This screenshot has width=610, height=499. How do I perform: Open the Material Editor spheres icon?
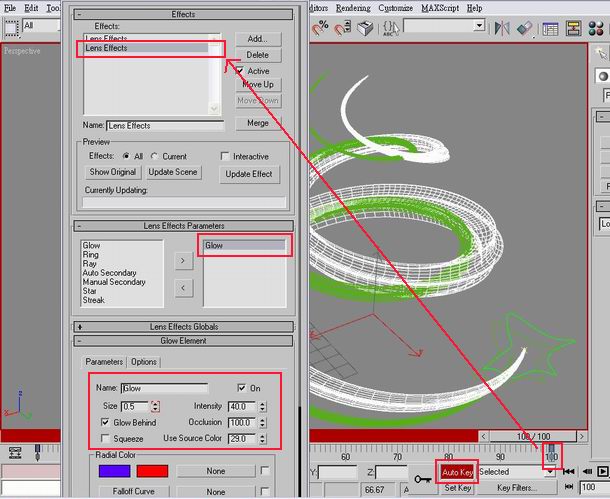[x=596, y=28]
